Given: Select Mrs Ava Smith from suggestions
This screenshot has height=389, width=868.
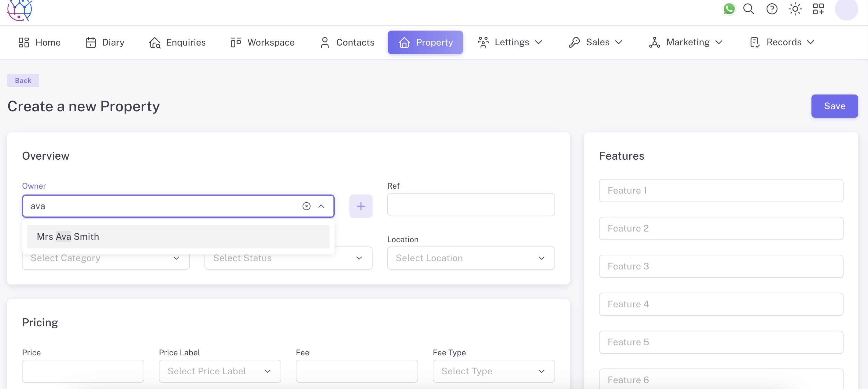Looking at the screenshot, I should tap(178, 236).
